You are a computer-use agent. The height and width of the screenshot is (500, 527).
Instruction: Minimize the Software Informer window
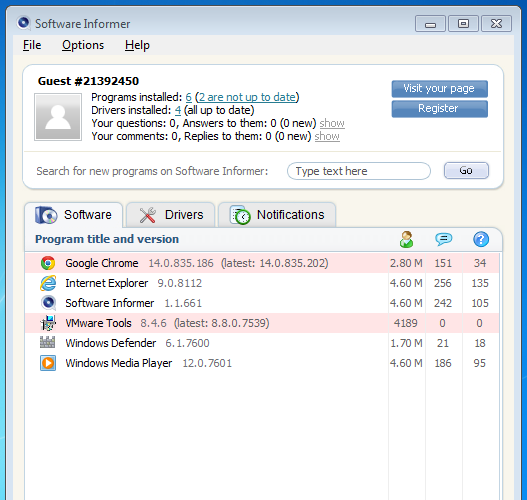pos(430,24)
